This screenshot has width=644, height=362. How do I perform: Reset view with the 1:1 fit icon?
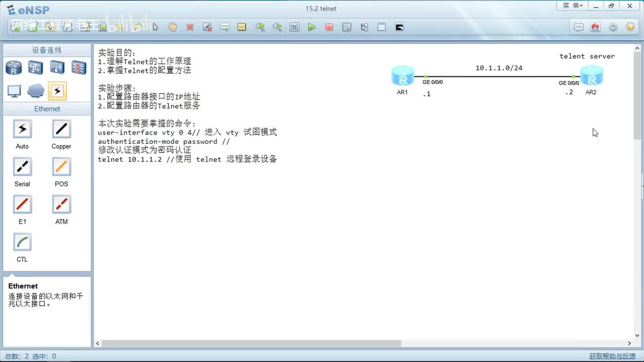(294, 27)
